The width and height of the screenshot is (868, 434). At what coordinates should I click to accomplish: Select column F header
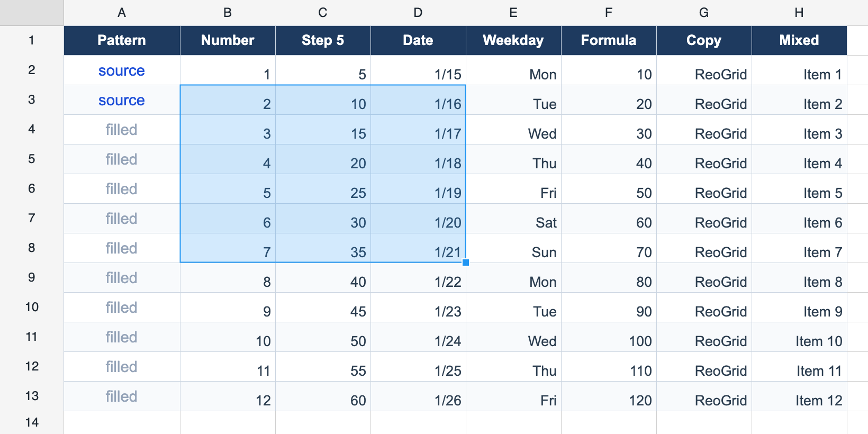pyautogui.click(x=609, y=13)
